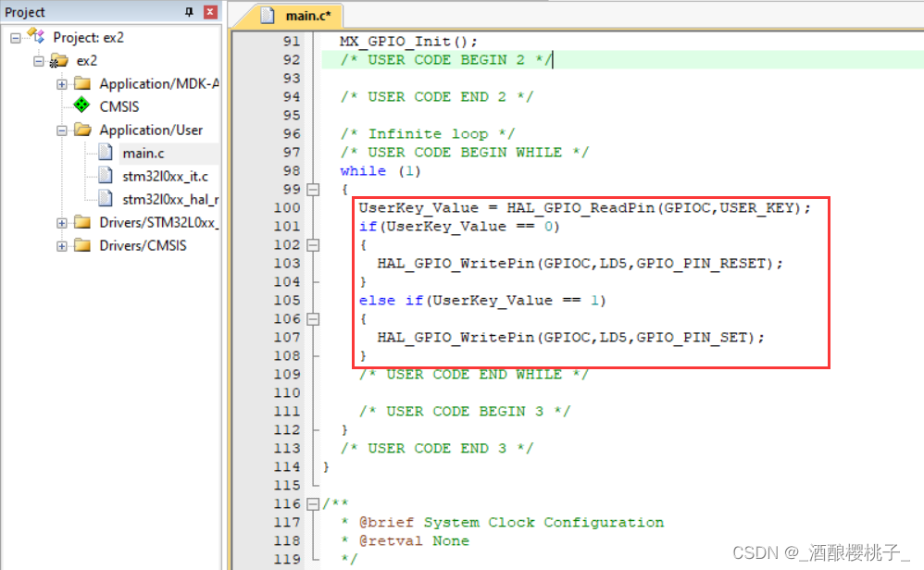
Task: Click the GPIO_PIN_SET WritePin line
Action: pos(570,338)
